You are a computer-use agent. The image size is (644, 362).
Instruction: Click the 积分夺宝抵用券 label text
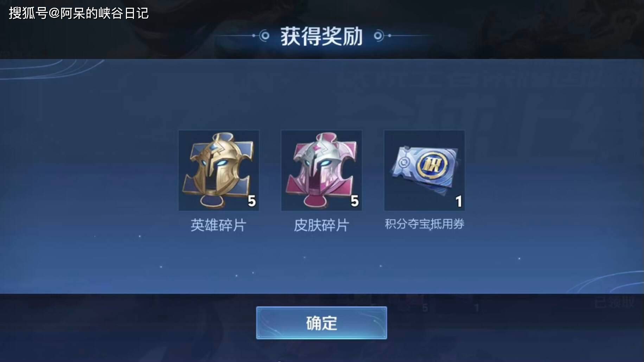pyautogui.click(x=425, y=224)
